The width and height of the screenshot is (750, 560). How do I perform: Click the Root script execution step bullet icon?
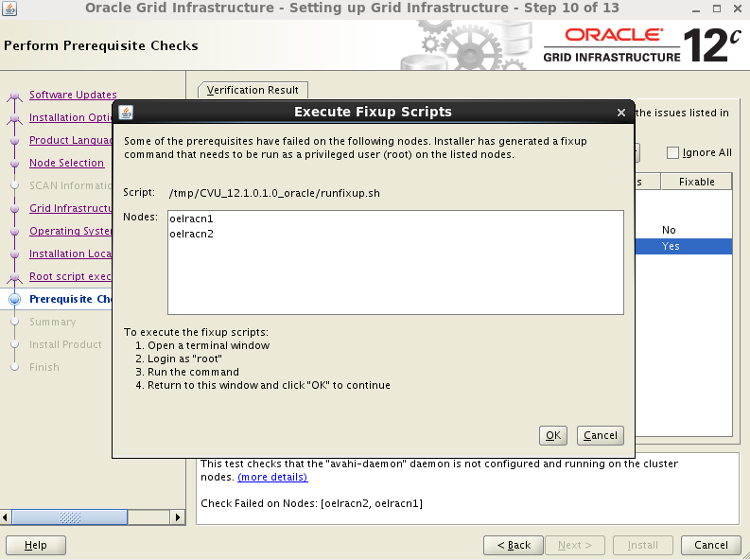[x=15, y=277]
